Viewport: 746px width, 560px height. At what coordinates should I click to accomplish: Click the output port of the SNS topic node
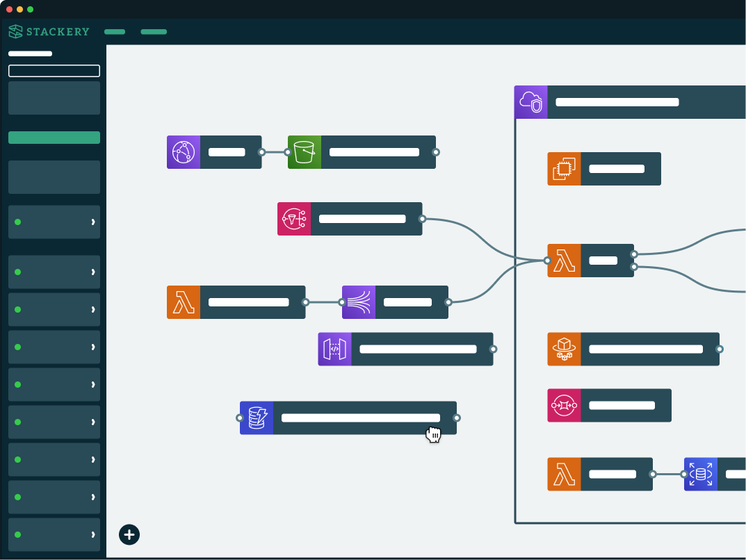point(423,219)
